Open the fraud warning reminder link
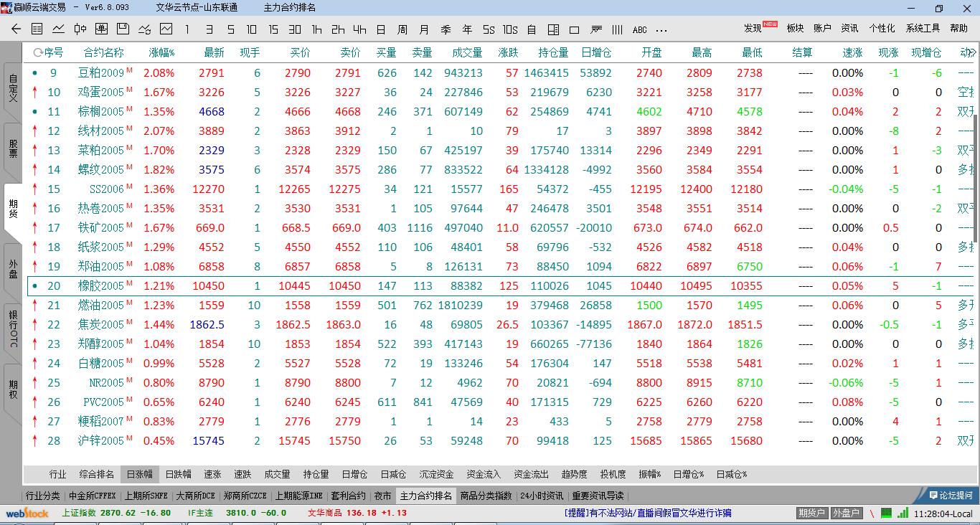980x525 pixels. coord(648,514)
